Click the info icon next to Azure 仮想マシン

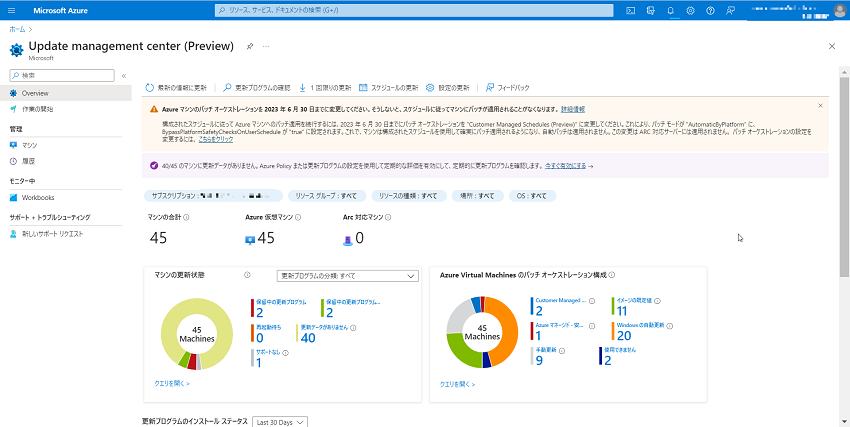coord(298,217)
